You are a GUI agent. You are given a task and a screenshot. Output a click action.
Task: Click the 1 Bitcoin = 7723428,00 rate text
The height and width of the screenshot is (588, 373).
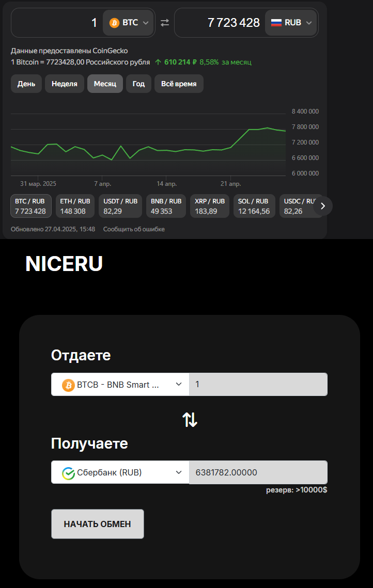click(x=80, y=62)
